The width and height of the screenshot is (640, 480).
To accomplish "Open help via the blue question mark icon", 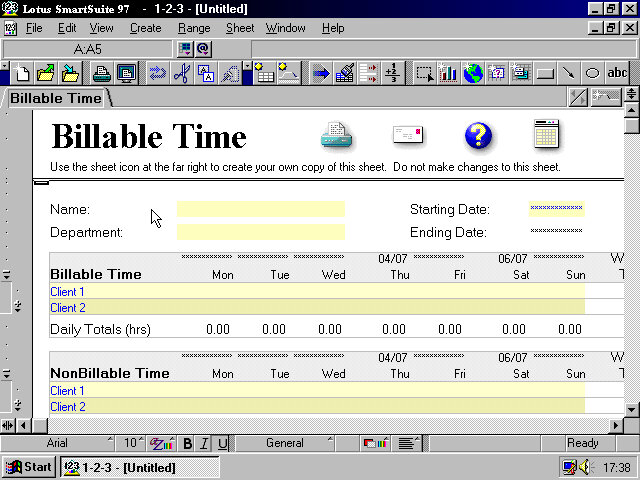I will tap(479, 135).
